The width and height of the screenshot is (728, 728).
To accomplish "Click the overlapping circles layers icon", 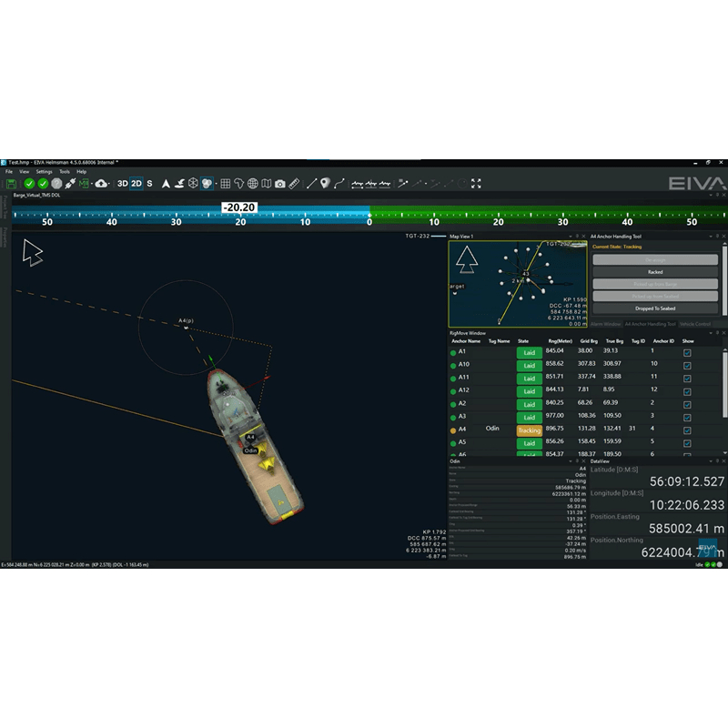I will tap(207, 184).
